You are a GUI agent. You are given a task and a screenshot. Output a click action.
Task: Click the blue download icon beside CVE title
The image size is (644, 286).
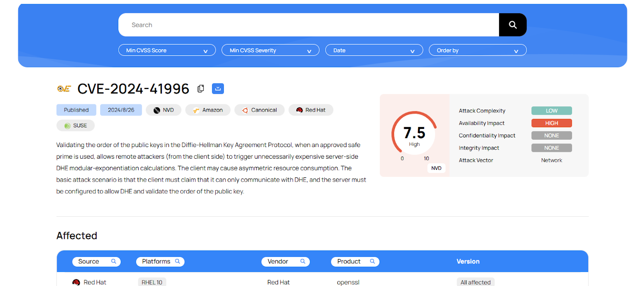coord(218,89)
